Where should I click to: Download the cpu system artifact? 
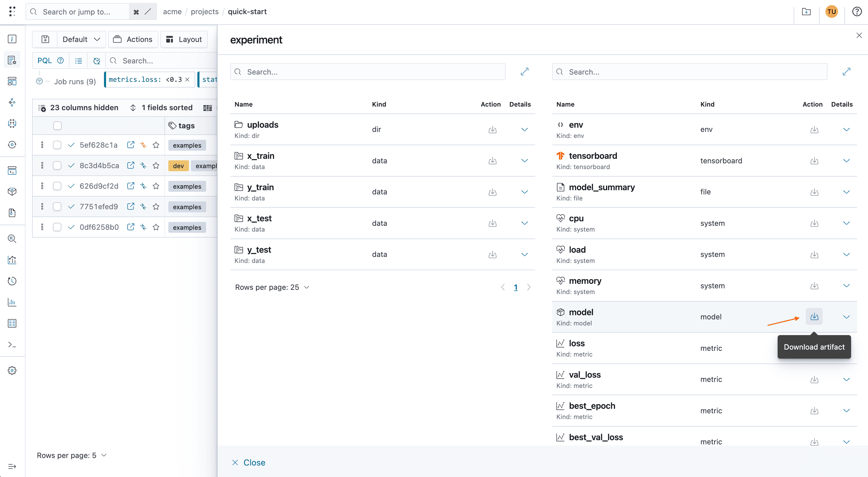815,223
